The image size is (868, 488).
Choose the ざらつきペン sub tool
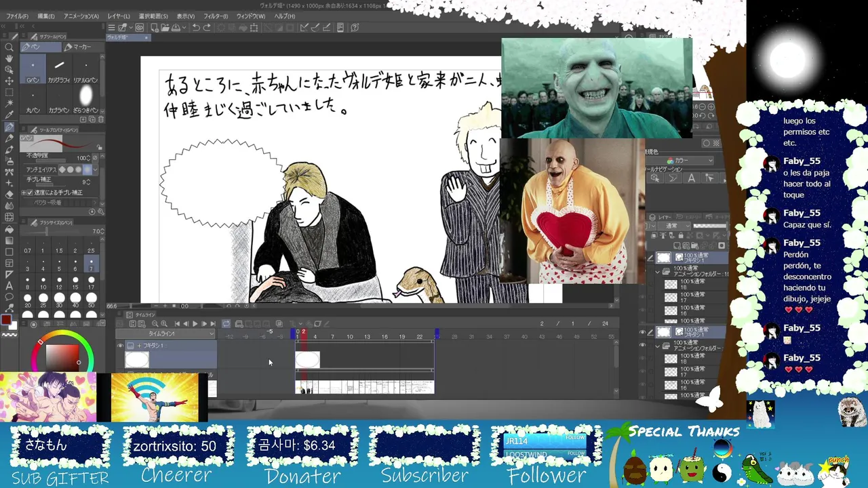[85, 100]
